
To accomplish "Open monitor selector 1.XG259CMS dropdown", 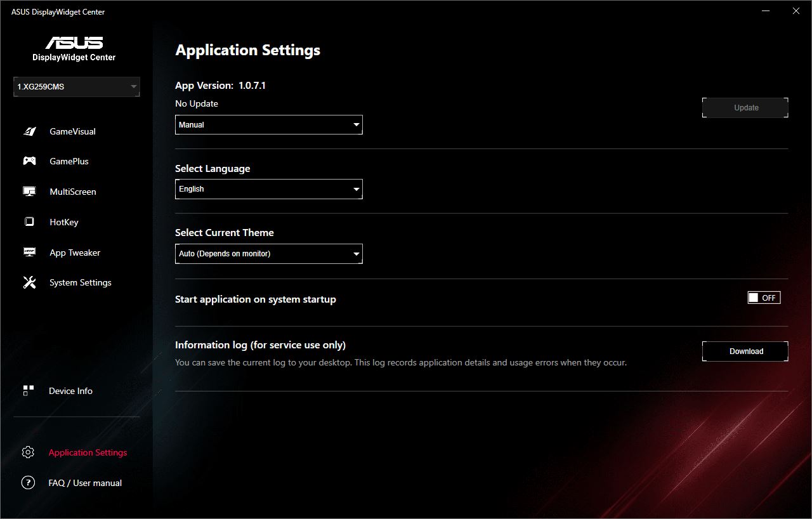I will pyautogui.click(x=77, y=87).
